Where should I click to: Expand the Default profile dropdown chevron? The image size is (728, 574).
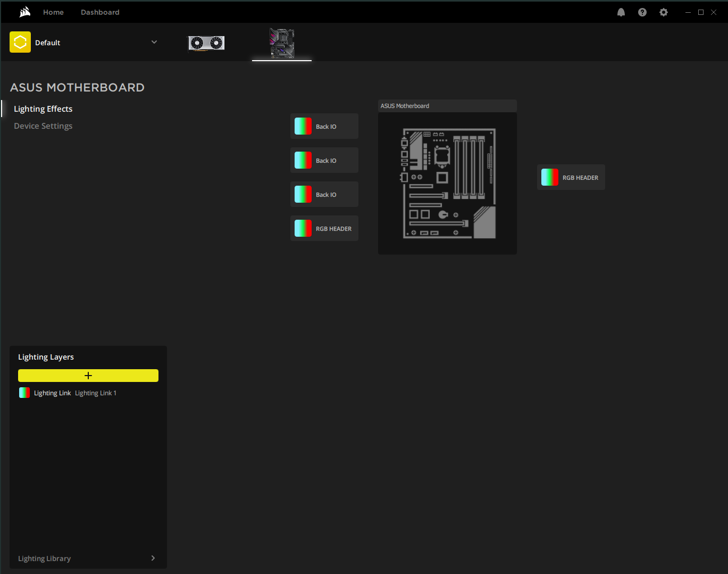pyautogui.click(x=154, y=42)
